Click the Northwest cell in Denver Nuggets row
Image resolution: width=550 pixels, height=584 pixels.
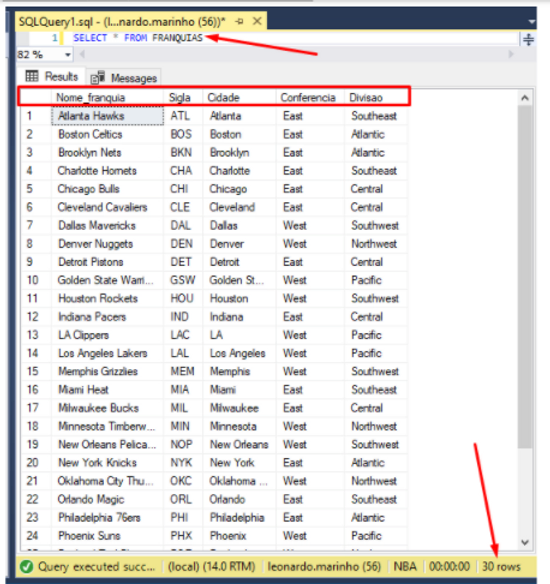(x=376, y=244)
